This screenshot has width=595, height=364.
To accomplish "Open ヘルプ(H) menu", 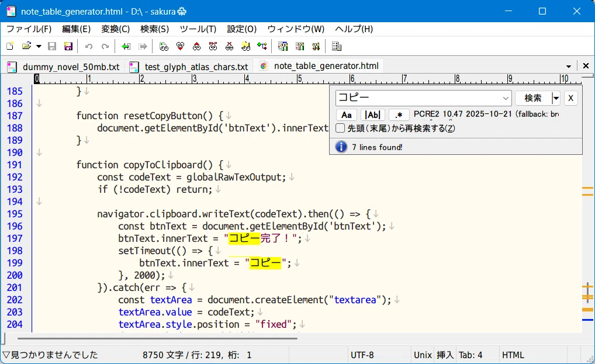I will pos(354,29).
